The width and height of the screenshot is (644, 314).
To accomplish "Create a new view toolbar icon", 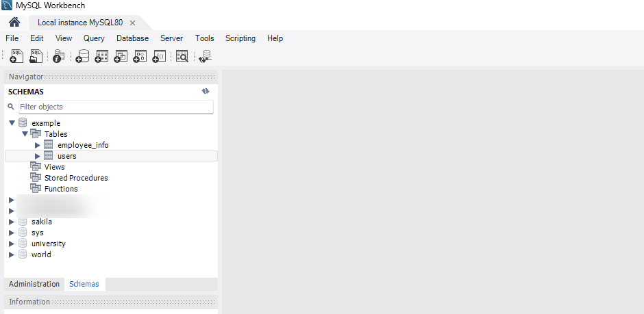I will [121, 56].
